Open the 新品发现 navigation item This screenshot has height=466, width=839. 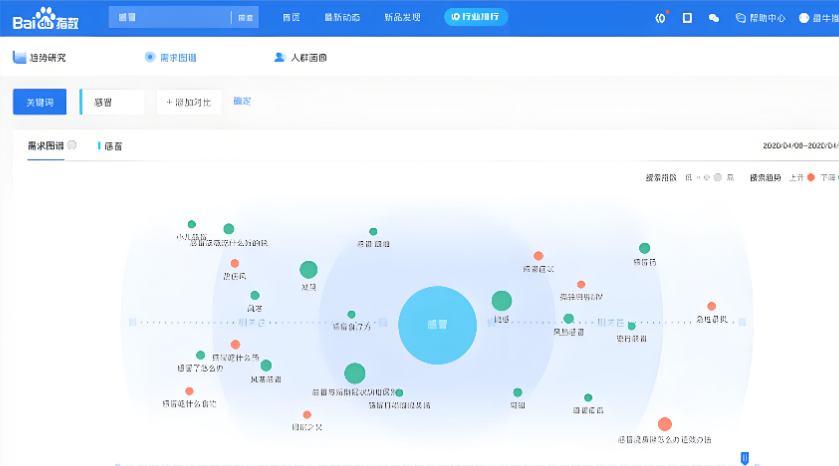coord(402,17)
